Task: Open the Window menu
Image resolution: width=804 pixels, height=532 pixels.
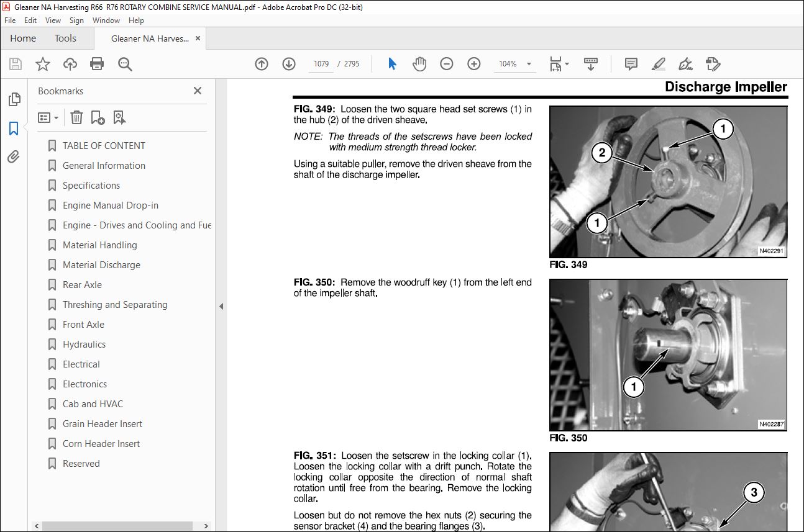Action: [106, 20]
